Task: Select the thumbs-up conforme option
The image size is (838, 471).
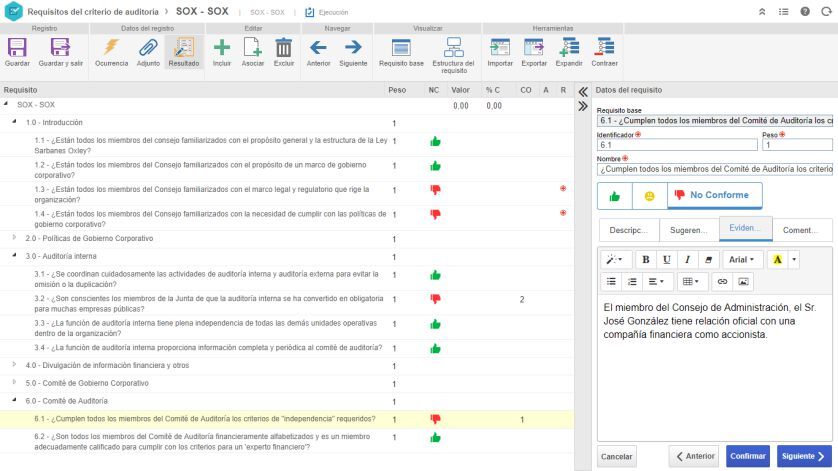Action: point(614,196)
